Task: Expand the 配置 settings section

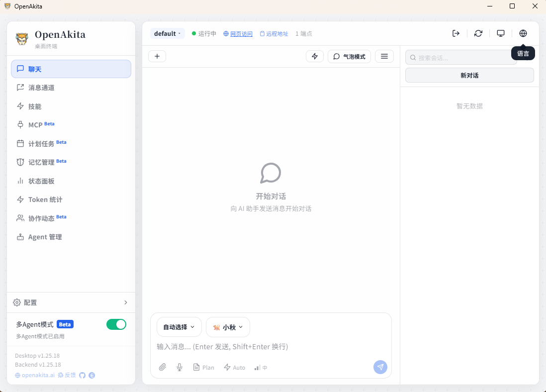Action: coord(71,302)
